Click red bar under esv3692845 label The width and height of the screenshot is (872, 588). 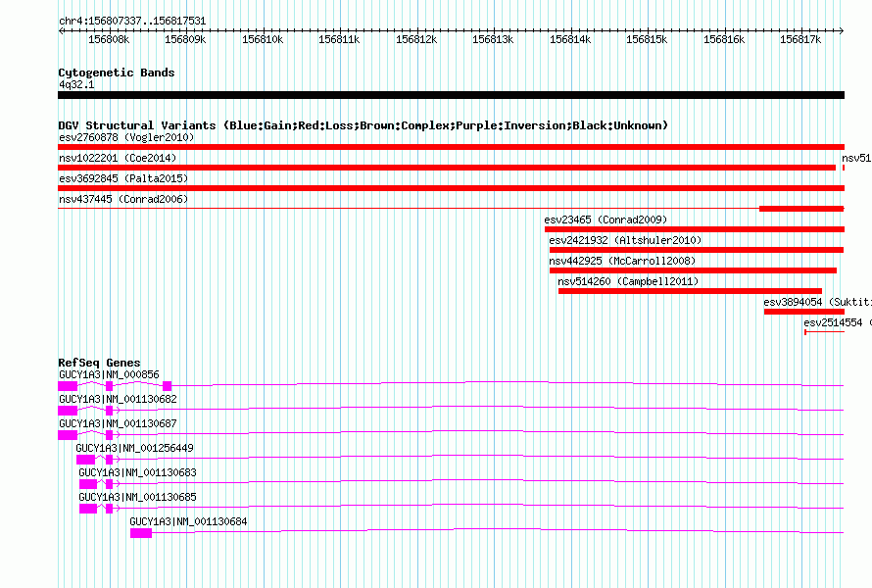[x=451, y=188]
